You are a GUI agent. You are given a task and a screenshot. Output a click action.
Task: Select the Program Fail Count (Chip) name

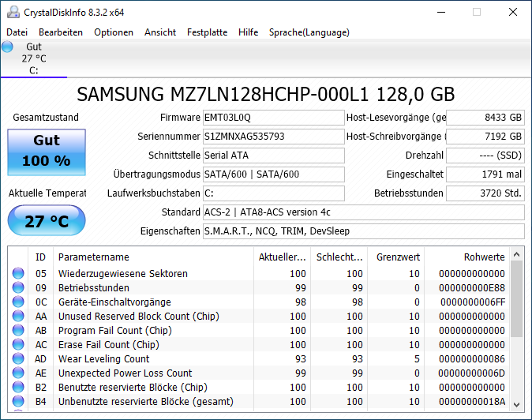point(115,331)
